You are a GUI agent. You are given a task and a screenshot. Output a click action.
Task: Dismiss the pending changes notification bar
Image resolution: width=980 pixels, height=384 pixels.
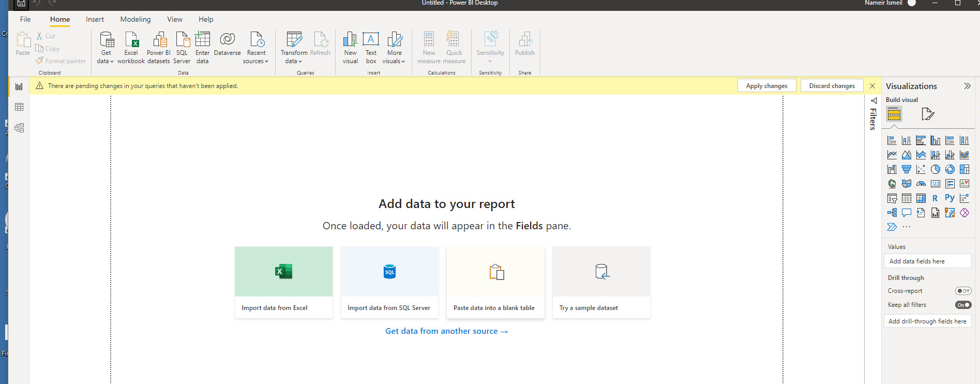pos(872,86)
